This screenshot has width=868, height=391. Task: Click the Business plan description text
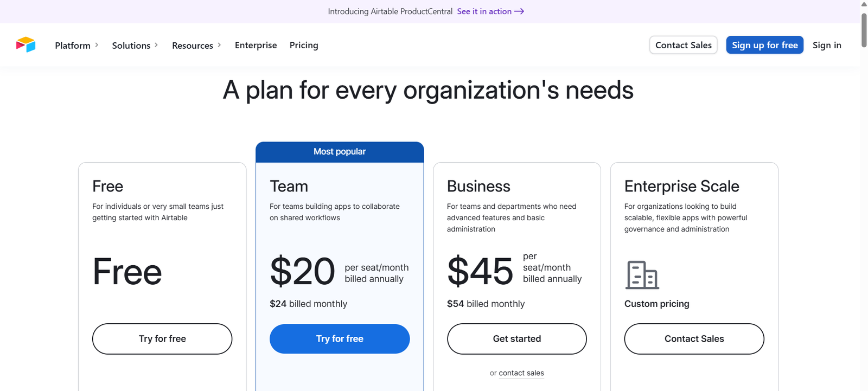(x=512, y=217)
